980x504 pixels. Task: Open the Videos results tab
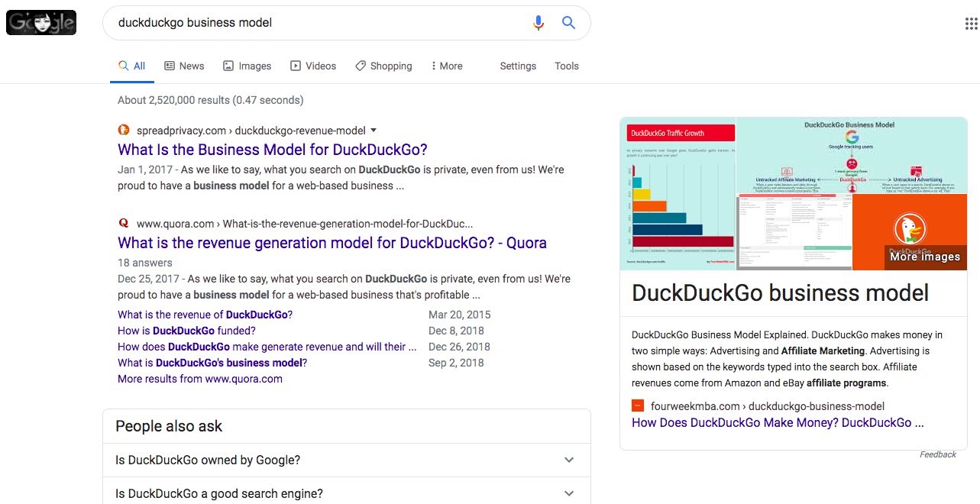coord(313,66)
